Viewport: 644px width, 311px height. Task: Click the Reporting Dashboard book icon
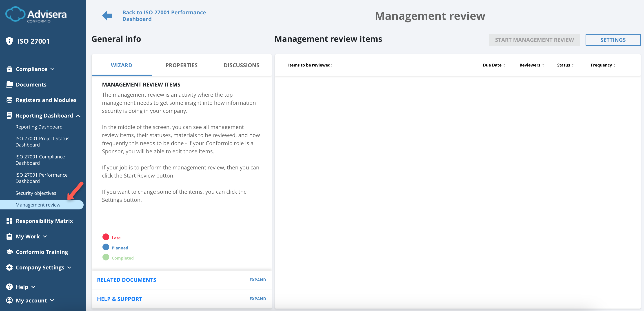coord(9,115)
